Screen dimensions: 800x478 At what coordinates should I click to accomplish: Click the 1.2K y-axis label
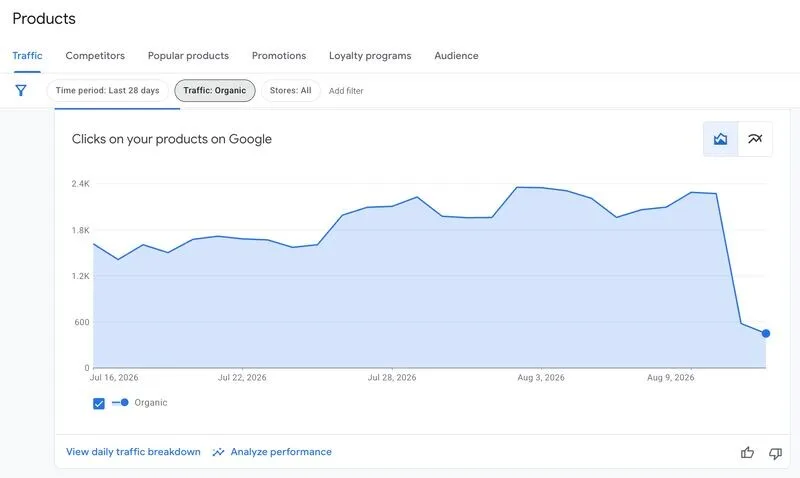click(x=81, y=276)
